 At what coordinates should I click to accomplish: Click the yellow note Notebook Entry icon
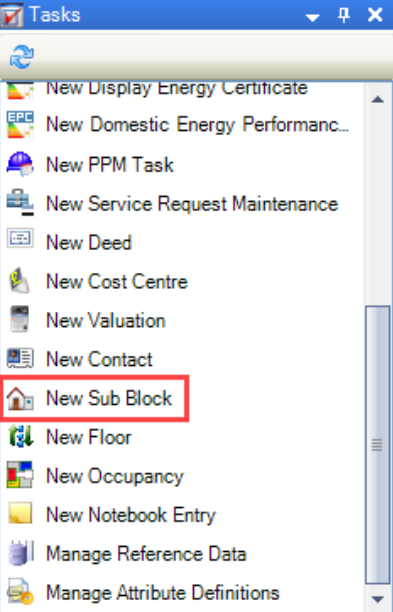pos(20,513)
